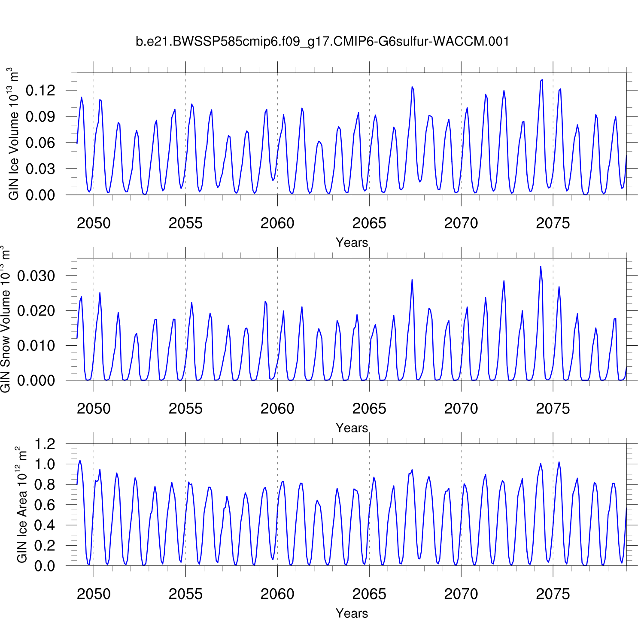This screenshot has width=644, height=644.
Task: Click the 0.010 y-axis value on Snow Volume chart
Action: (x=36, y=346)
